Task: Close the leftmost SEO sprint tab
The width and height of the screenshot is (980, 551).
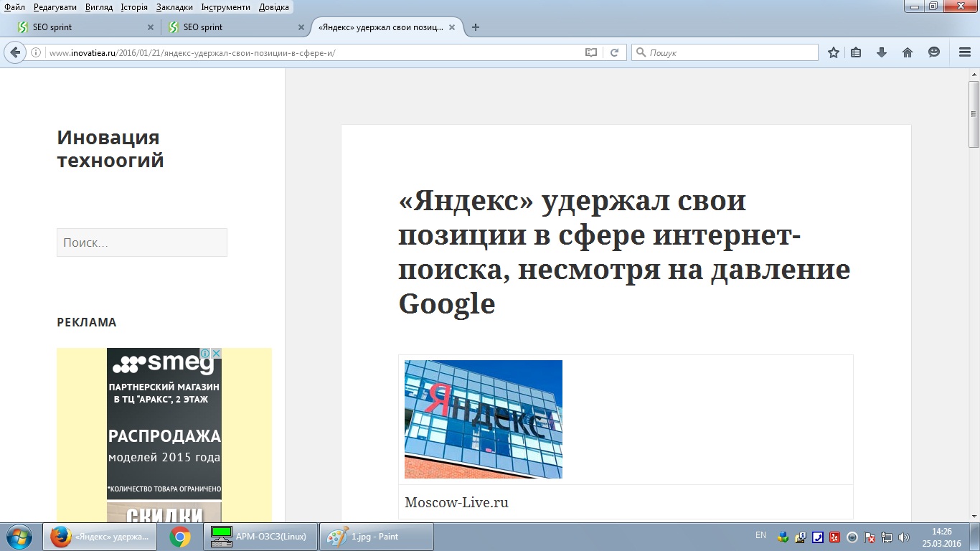Action: (x=151, y=27)
